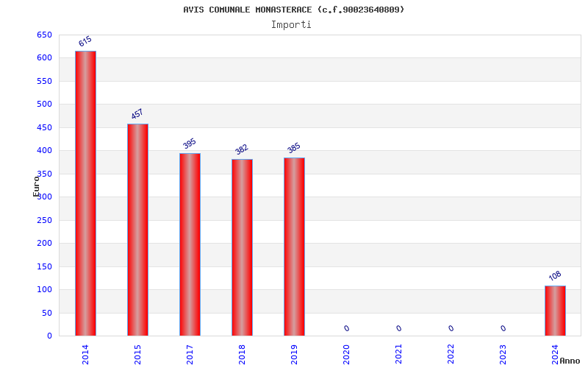Click the 457 value label
Image resolution: width=588 pixels, height=368 pixels.
[x=137, y=114]
